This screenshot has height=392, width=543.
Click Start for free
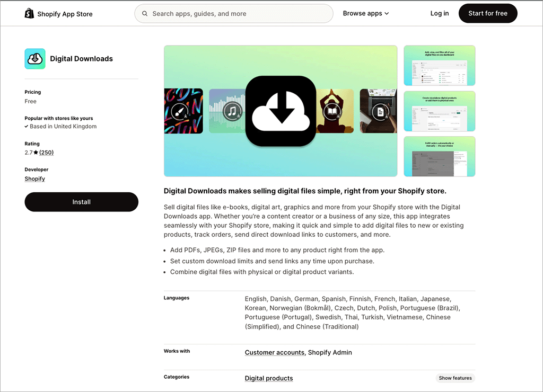487,13
